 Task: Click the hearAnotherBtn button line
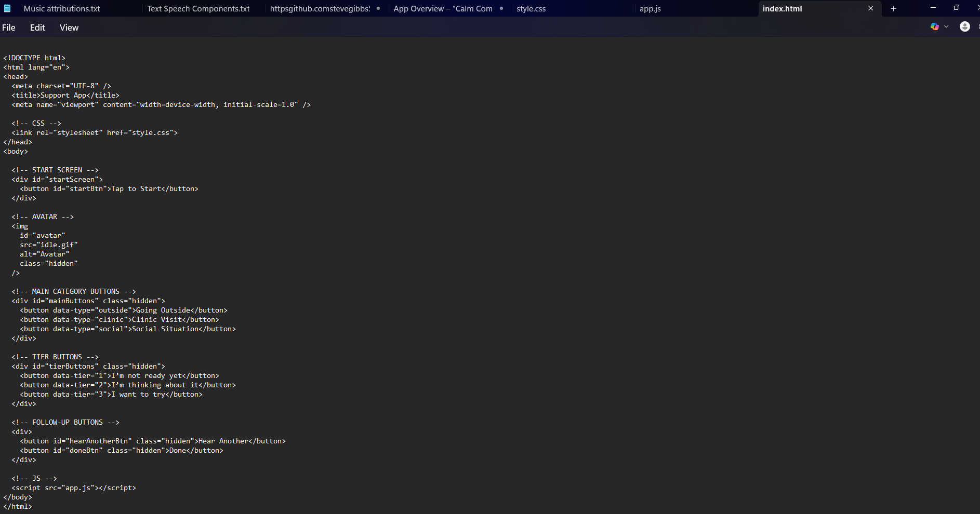153,441
